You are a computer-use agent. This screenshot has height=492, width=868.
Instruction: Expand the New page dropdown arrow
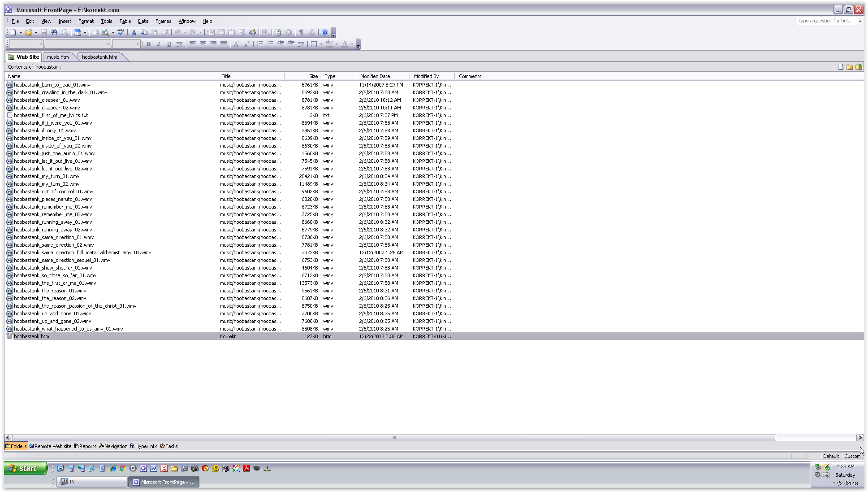[x=21, y=32]
